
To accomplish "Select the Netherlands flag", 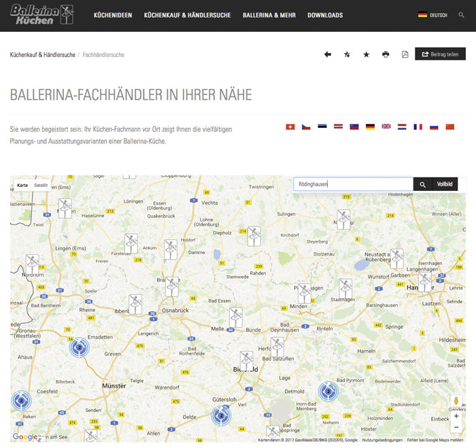I will pyautogui.click(x=402, y=127).
